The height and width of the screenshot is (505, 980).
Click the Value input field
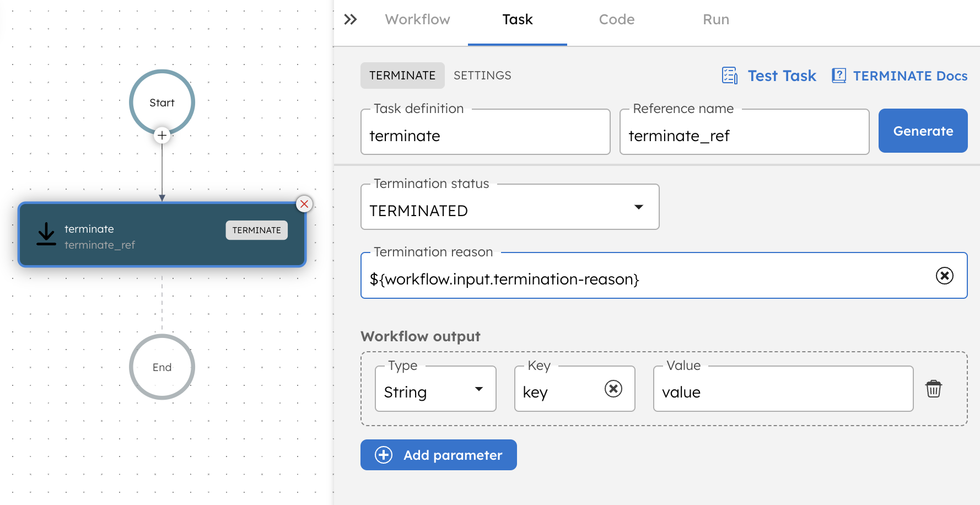click(x=783, y=389)
